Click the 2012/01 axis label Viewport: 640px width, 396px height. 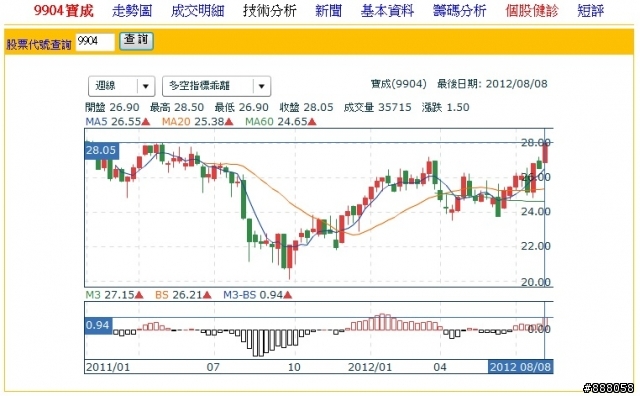pos(370,367)
